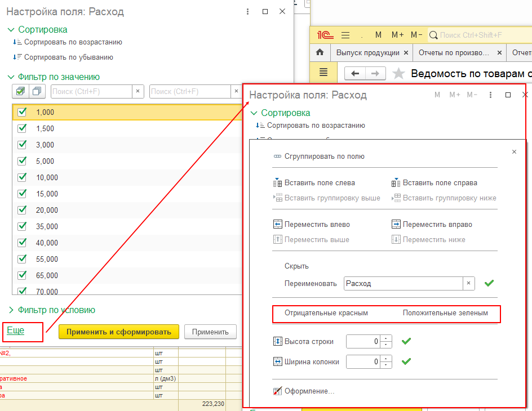Viewport: 532px width, 411px height.
Task: Click the uncheck all values icon
Action: [37, 91]
